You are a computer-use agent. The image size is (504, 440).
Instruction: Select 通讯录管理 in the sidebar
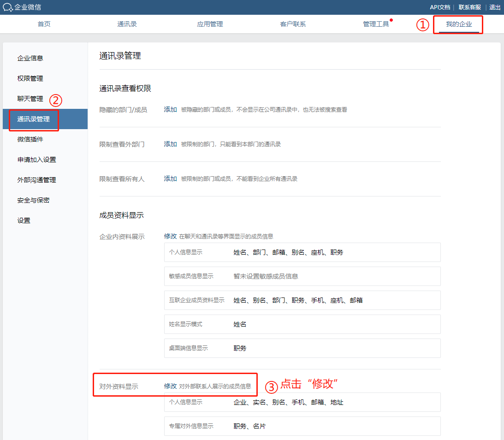(x=34, y=119)
